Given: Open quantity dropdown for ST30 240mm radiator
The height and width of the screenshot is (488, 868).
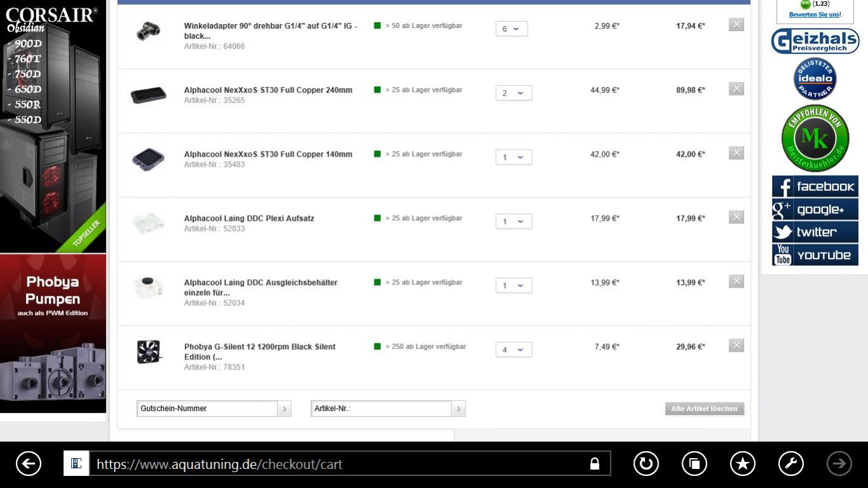Looking at the screenshot, I should point(513,93).
